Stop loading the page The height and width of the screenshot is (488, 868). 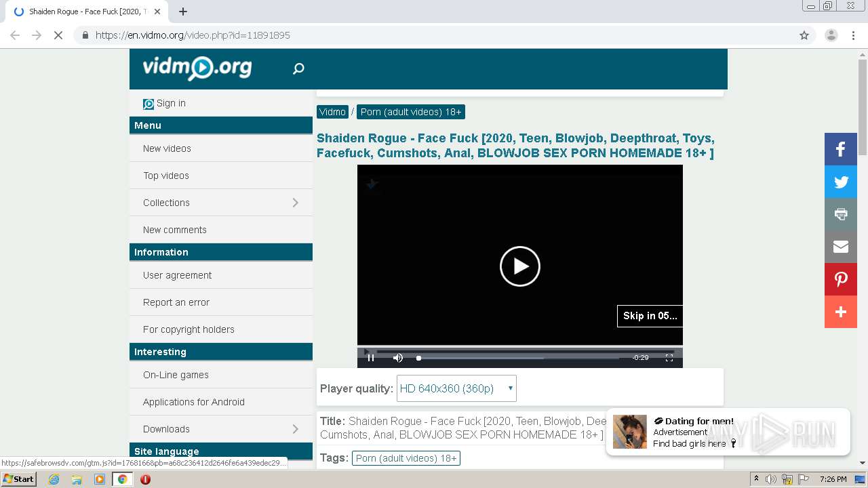click(58, 35)
